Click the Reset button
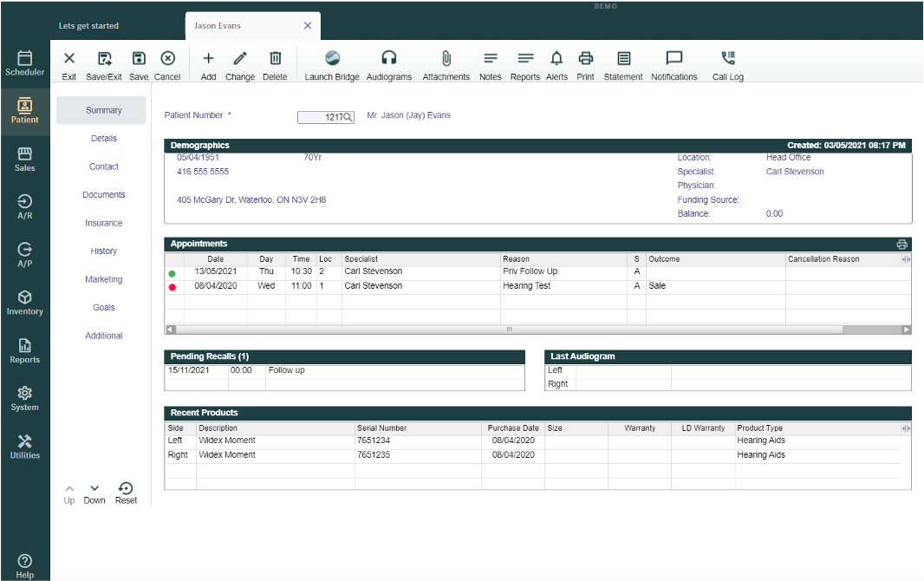The image size is (924, 581). click(x=126, y=492)
